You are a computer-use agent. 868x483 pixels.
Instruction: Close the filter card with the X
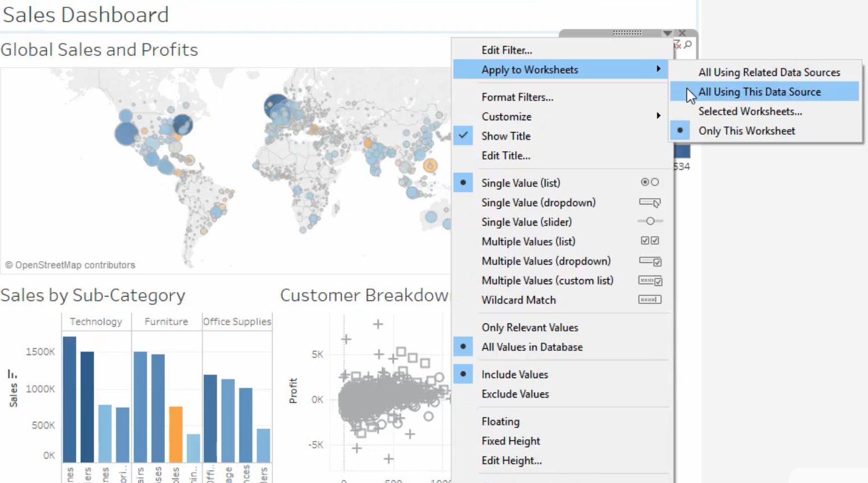point(682,33)
